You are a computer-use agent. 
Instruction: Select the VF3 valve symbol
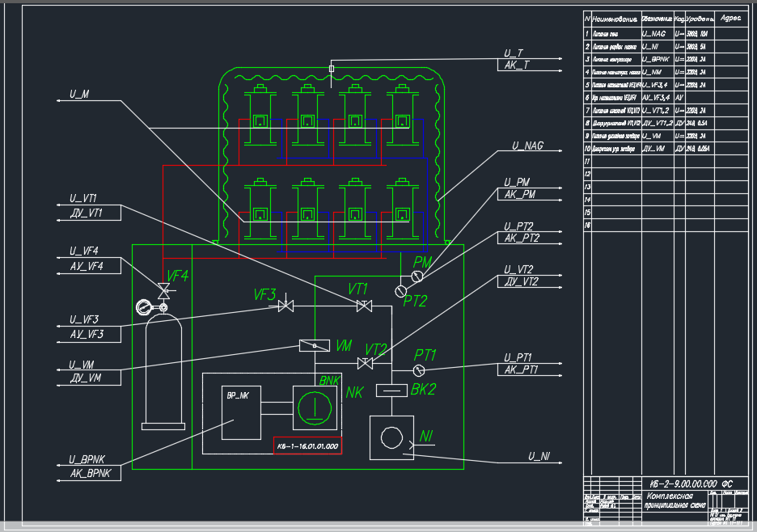pos(285,306)
